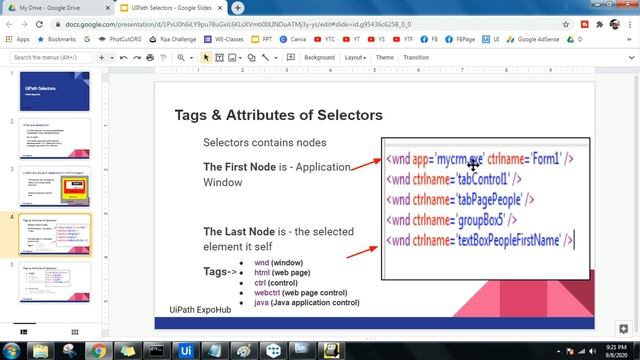This screenshot has width=640, height=360.
Task: Open the Chrome profile avatar
Action: tap(615, 24)
